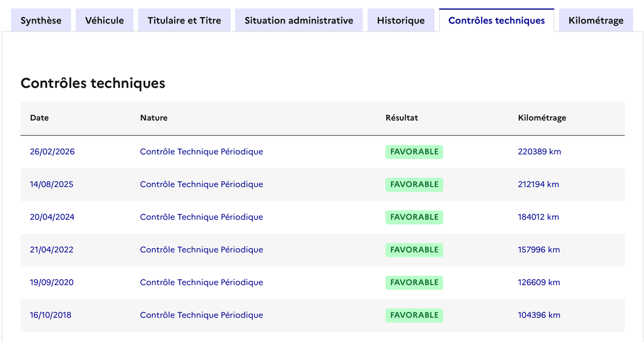Click the 20/04/2024 date entry
The height and width of the screenshot is (342, 644).
click(52, 217)
